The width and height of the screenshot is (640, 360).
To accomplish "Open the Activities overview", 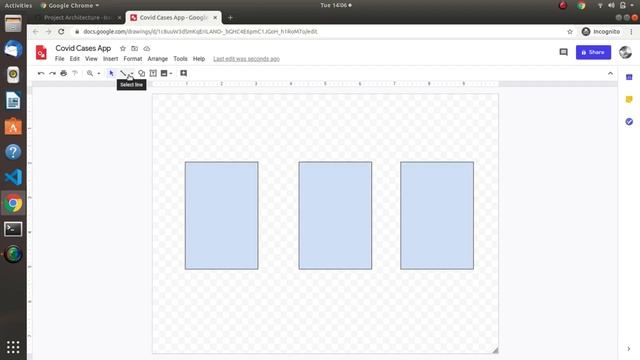I will point(18,5).
